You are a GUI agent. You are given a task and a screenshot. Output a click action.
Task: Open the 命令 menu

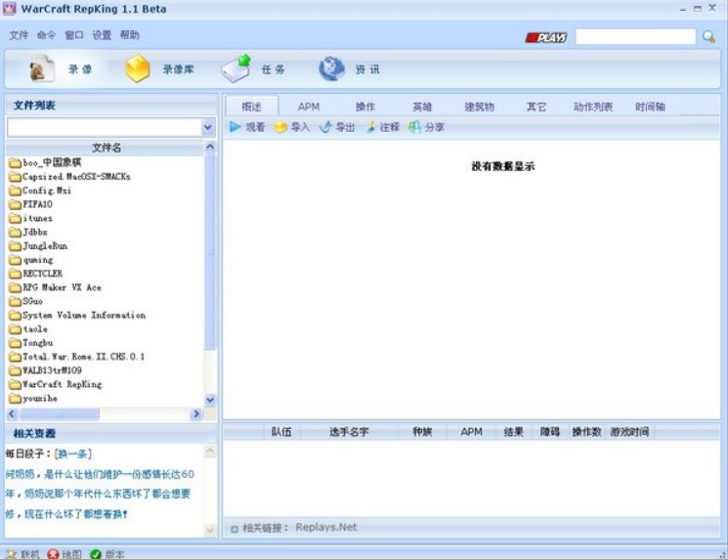47,35
